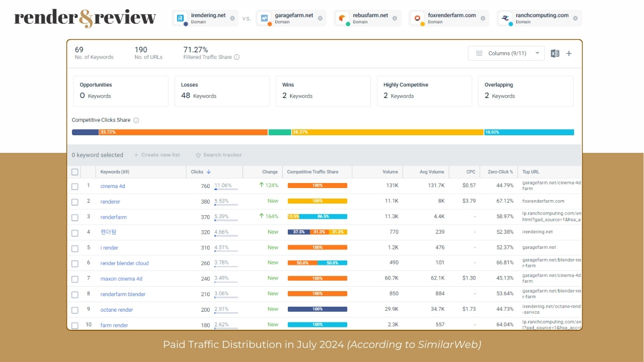Check the renderfarm row checkbox

point(75,218)
